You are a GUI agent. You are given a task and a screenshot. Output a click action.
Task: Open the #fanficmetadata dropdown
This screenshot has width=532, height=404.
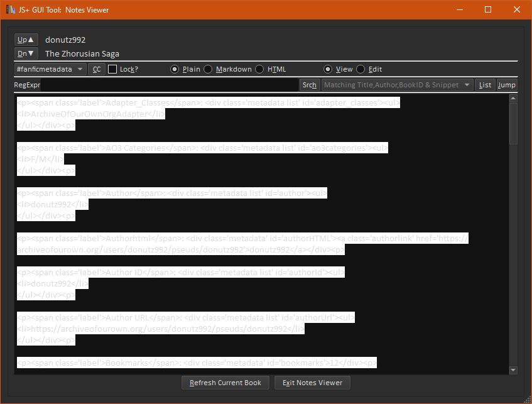[x=50, y=69]
